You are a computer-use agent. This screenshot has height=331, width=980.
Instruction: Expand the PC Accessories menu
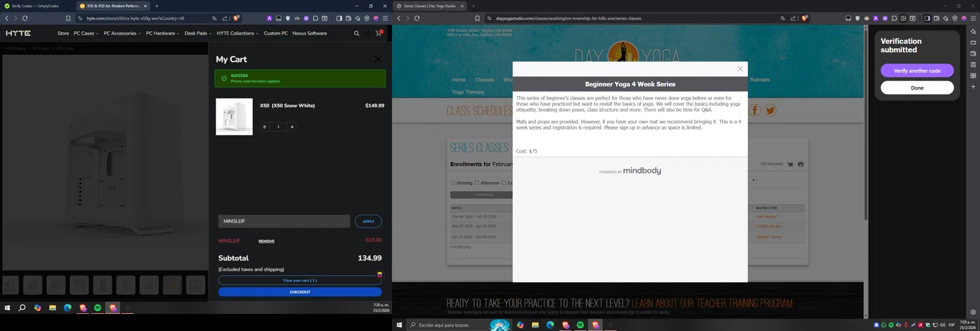click(x=122, y=33)
